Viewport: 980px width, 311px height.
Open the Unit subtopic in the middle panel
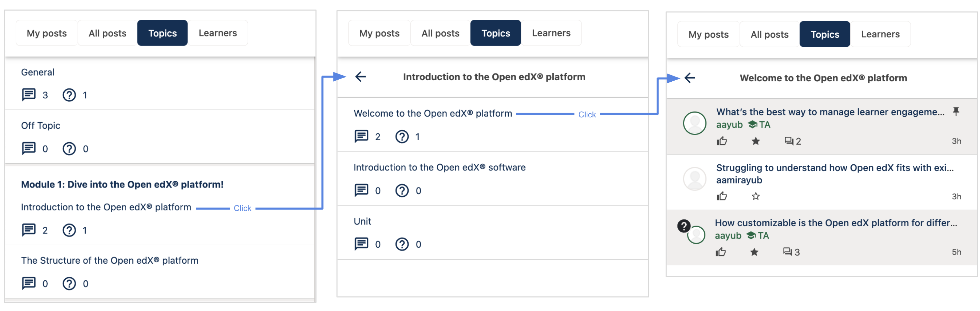point(362,222)
